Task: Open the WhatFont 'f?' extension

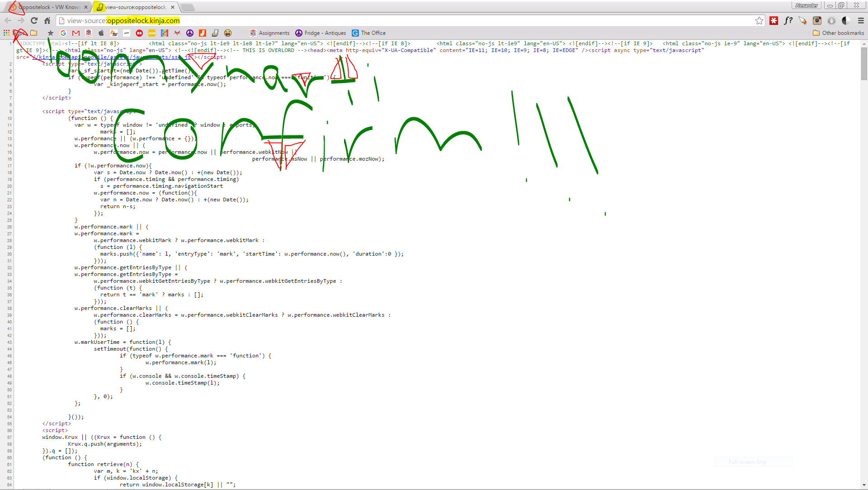Action: (788, 21)
